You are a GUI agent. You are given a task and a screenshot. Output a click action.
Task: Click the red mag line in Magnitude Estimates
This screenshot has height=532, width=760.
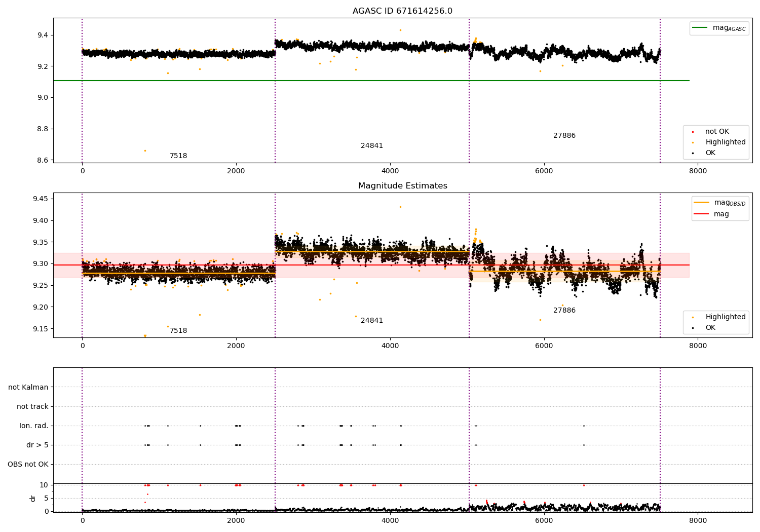371,265
